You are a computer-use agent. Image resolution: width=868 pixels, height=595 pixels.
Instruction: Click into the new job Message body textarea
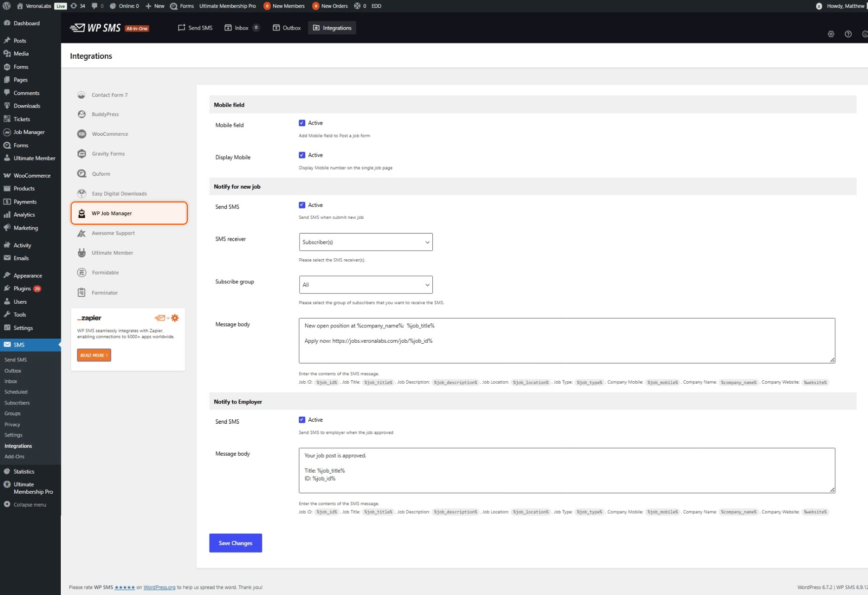pyautogui.click(x=567, y=341)
